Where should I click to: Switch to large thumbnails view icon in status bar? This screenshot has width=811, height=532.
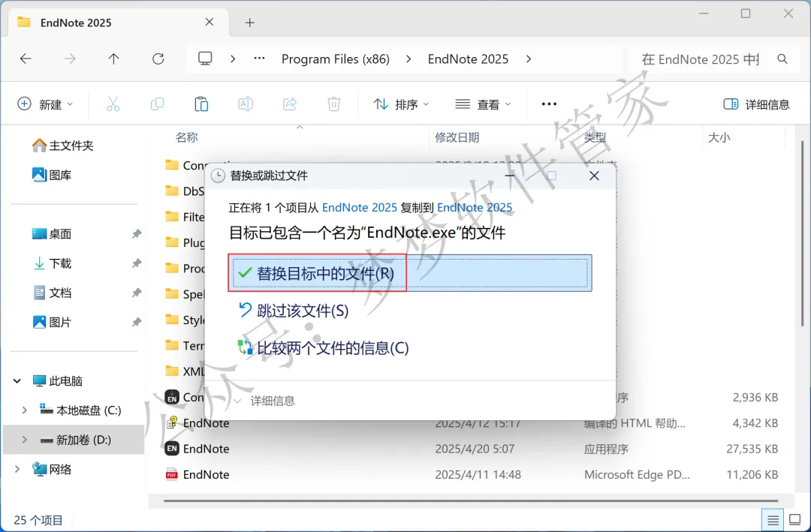pyautogui.click(x=795, y=519)
